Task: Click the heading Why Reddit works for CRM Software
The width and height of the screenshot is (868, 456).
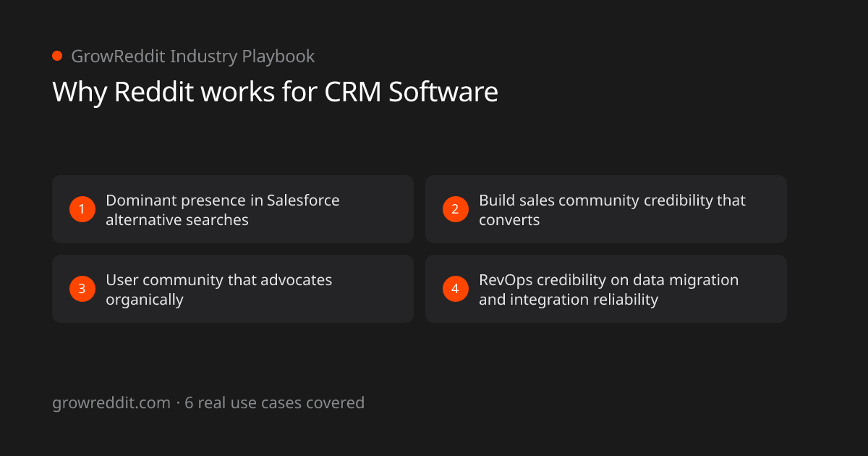Action: click(275, 93)
